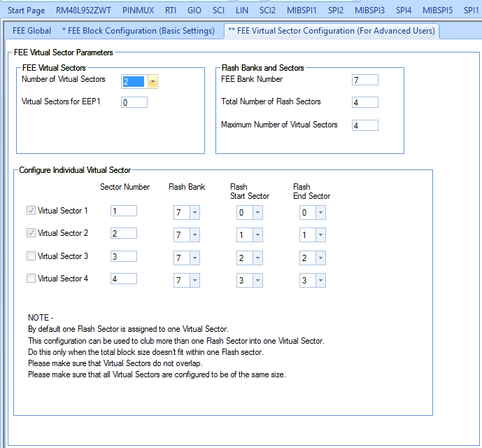Select the RTI tab
The width and height of the screenshot is (482, 448).
171,10
